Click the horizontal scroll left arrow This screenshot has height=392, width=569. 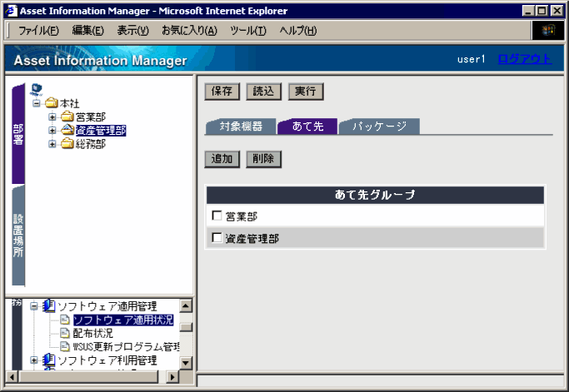[12, 377]
